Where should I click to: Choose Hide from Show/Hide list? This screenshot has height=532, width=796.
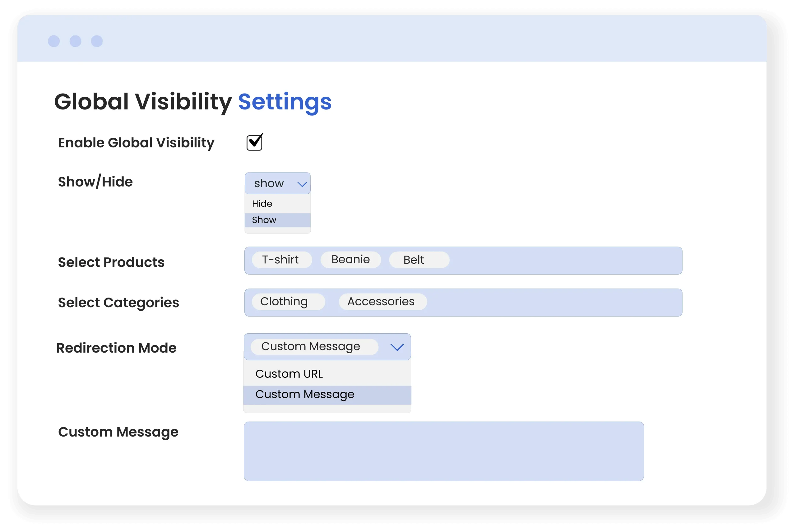(262, 204)
